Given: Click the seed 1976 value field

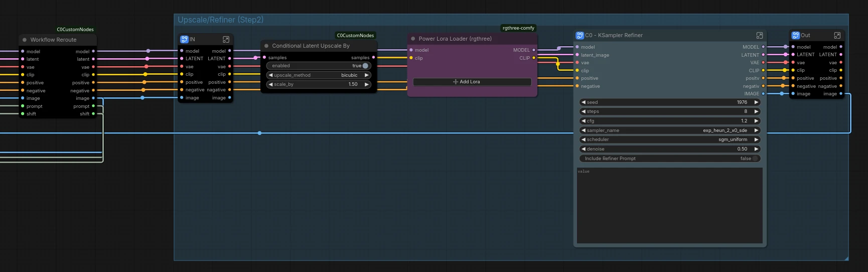Looking at the screenshot, I should click(x=670, y=102).
